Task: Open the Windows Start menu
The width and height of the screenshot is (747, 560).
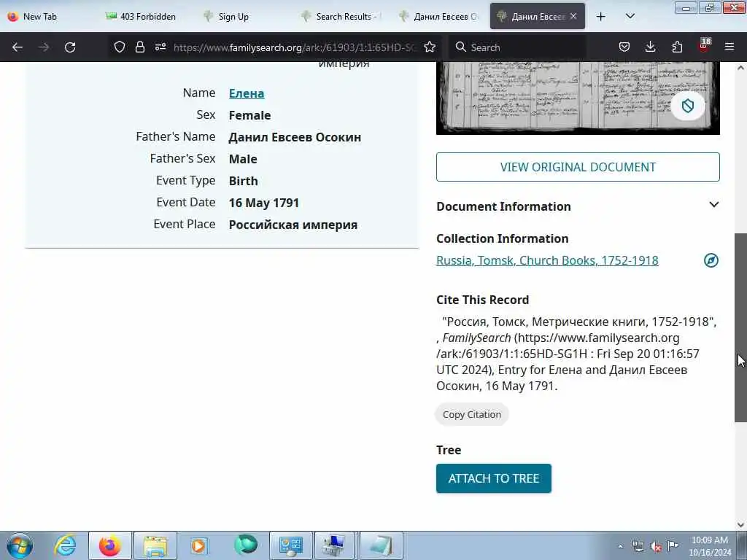Action: [20, 545]
